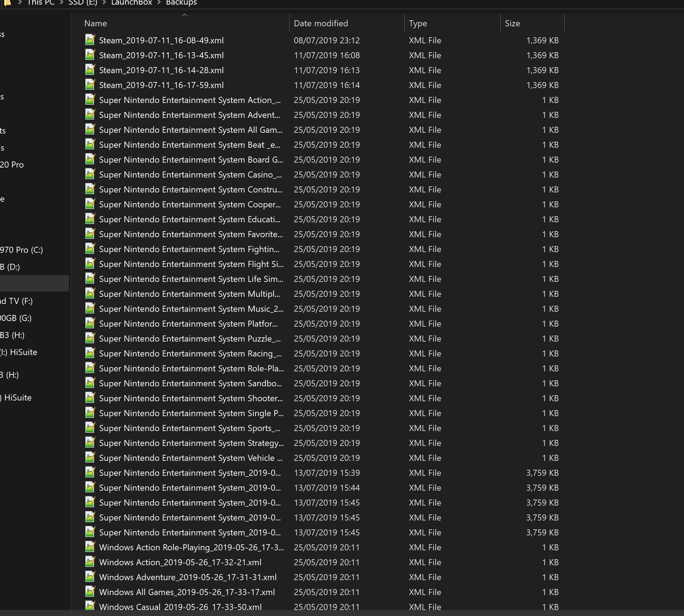Click icon beside Windows Action Role-Playing file
684x616 pixels.
[x=90, y=547]
